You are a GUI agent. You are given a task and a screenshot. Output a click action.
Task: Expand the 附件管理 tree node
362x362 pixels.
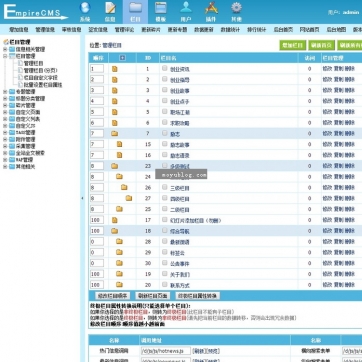point(5,139)
